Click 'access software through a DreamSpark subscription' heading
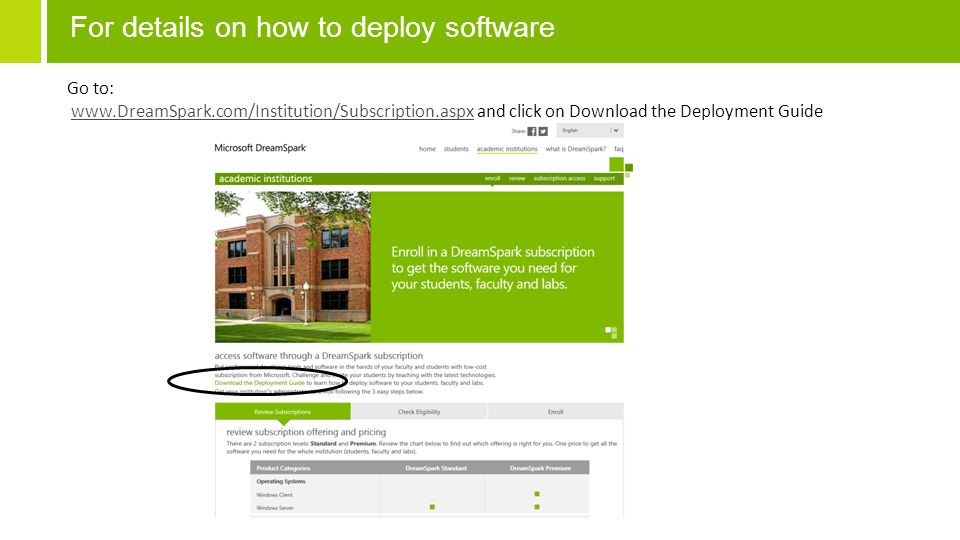Image resolution: width=960 pixels, height=540 pixels. point(318,356)
